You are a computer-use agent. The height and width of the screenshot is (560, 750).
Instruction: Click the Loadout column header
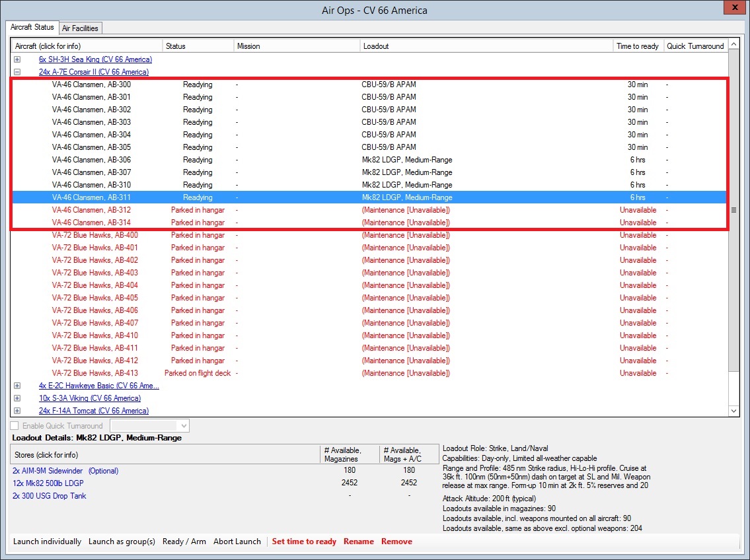tap(486, 46)
